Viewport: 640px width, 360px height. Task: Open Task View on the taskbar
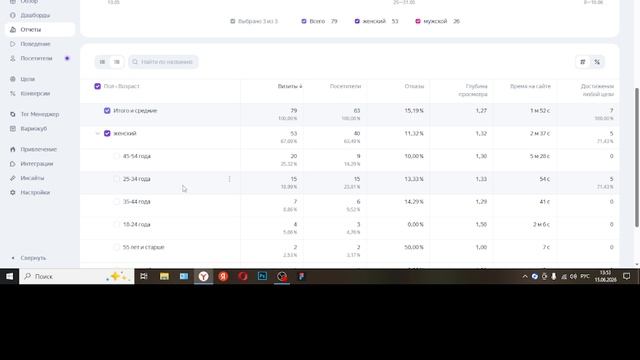(x=144, y=276)
